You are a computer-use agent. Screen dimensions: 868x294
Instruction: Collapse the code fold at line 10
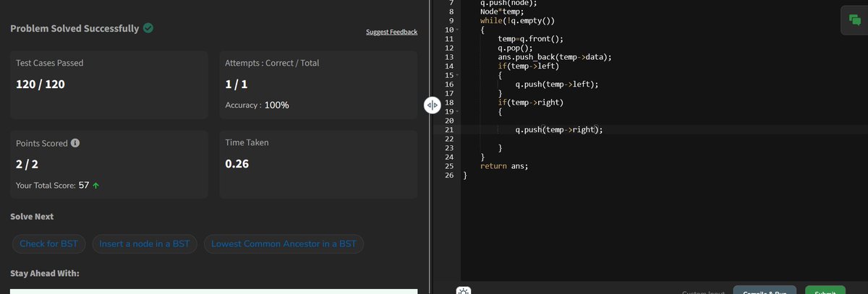[x=457, y=30]
